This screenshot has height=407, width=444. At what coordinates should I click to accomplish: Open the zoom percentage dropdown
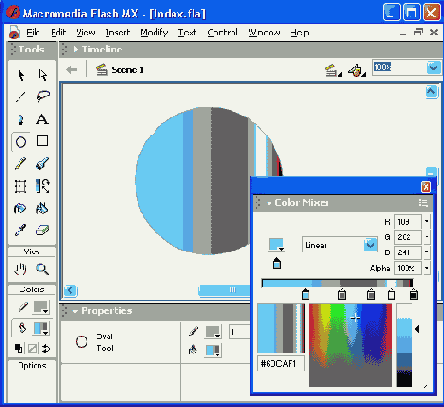[x=433, y=67]
